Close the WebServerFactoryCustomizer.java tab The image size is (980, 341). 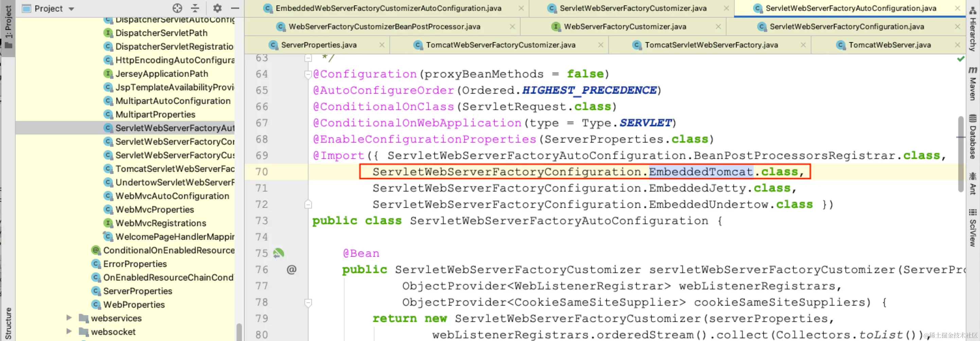coord(718,26)
